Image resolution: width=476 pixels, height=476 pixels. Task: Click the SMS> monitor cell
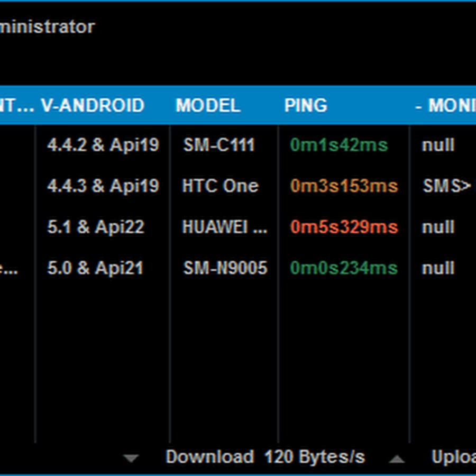447,186
